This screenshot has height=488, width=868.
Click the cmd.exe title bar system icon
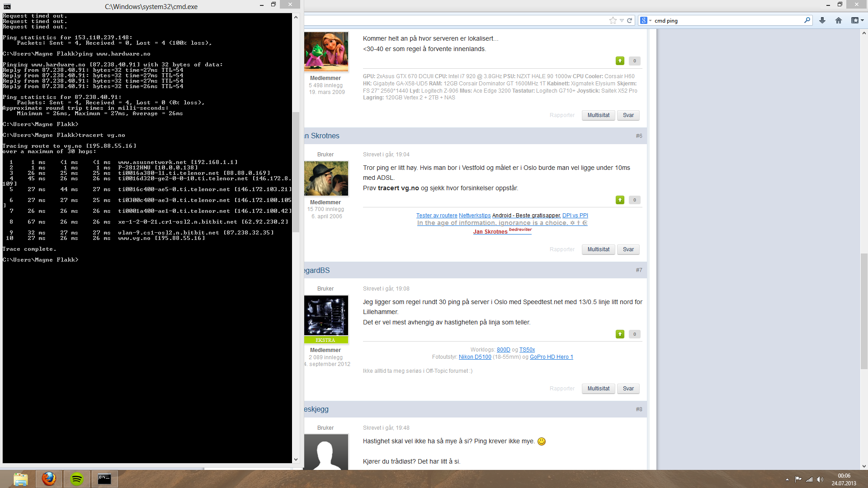(7, 6)
